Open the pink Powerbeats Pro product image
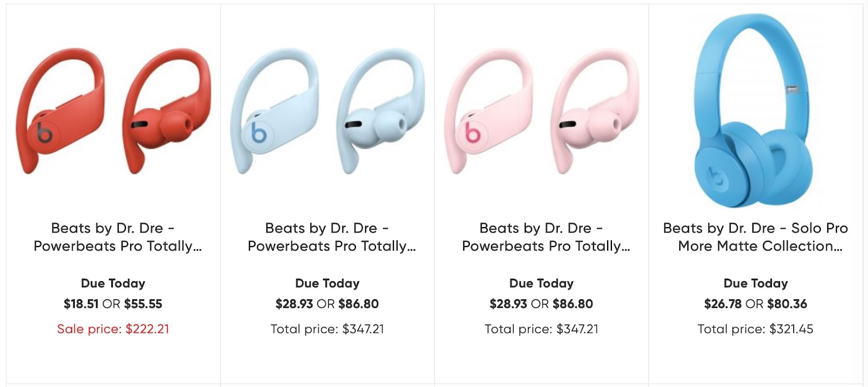The width and height of the screenshot is (868, 387). [541, 112]
